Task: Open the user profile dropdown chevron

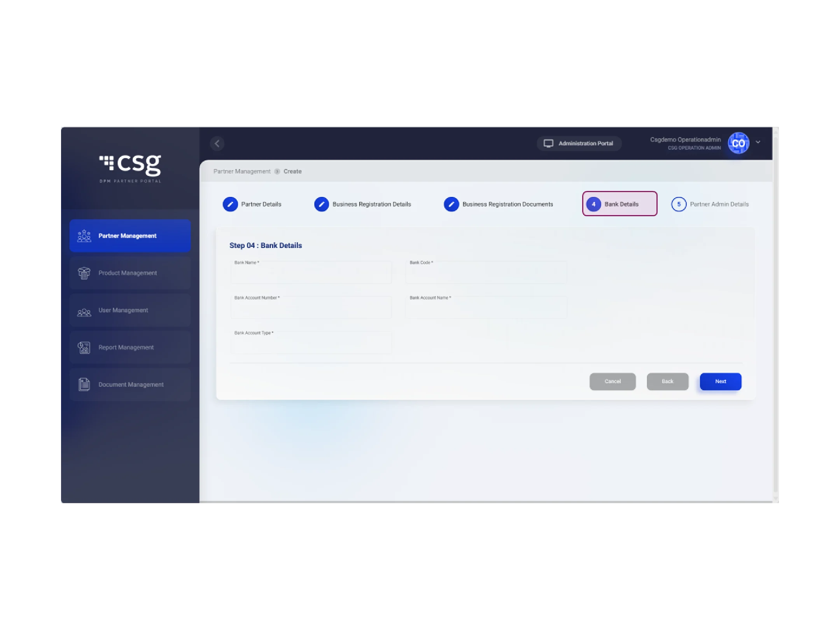Action: click(758, 143)
